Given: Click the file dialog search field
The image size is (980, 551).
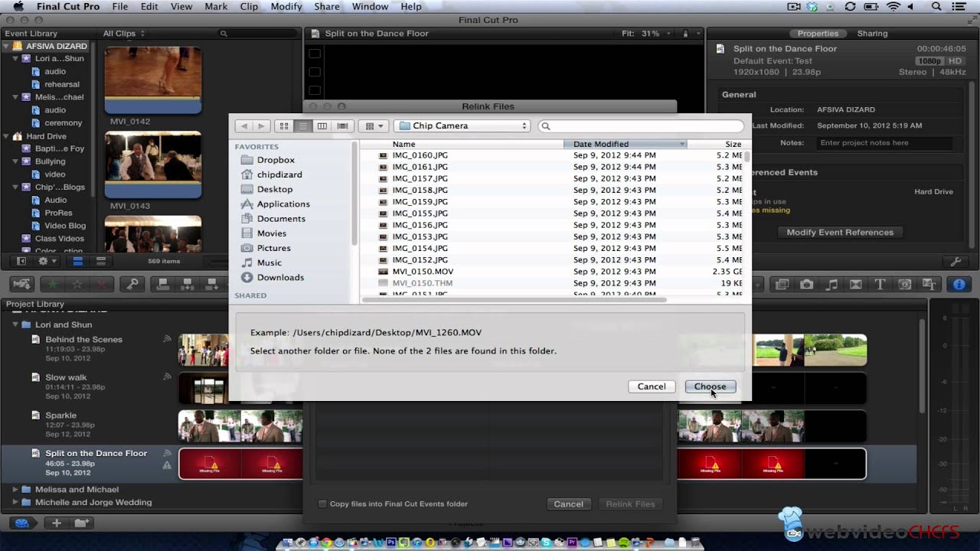Looking at the screenshot, I should tap(641, 126).
